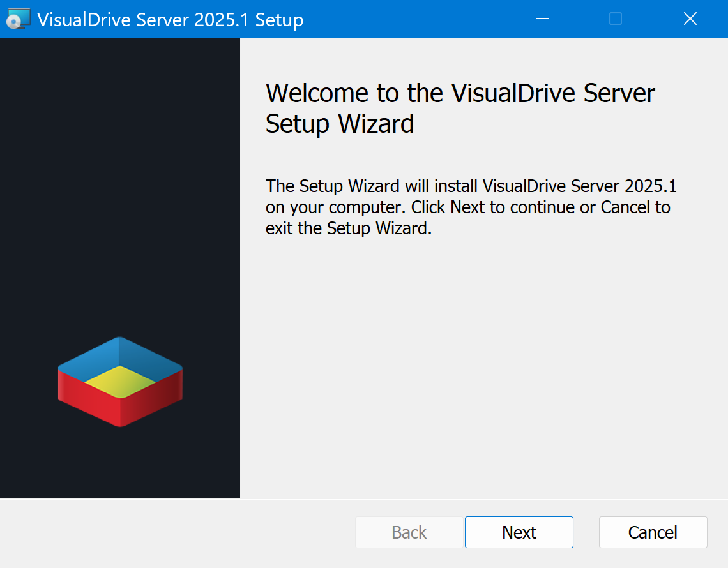Click the title bar text 'VisualDrive Server 2025.1 Setup'

coord(170,20)
